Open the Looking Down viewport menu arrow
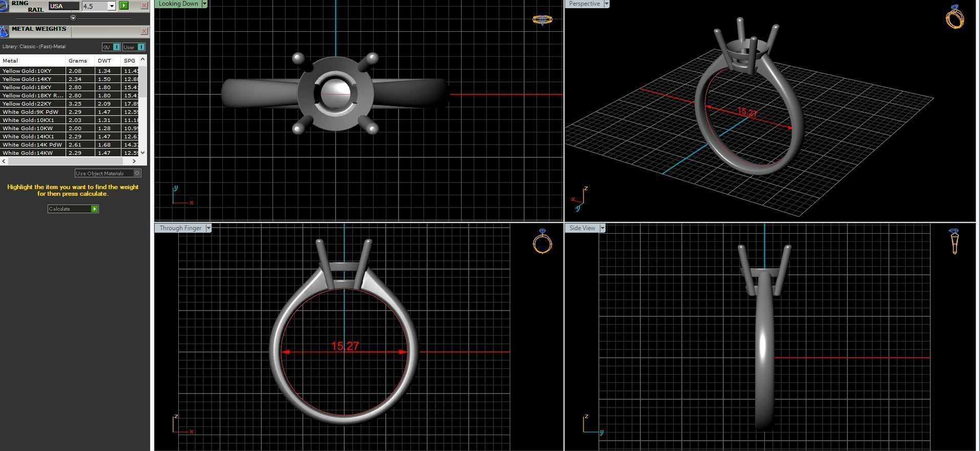 click(204, 4)
